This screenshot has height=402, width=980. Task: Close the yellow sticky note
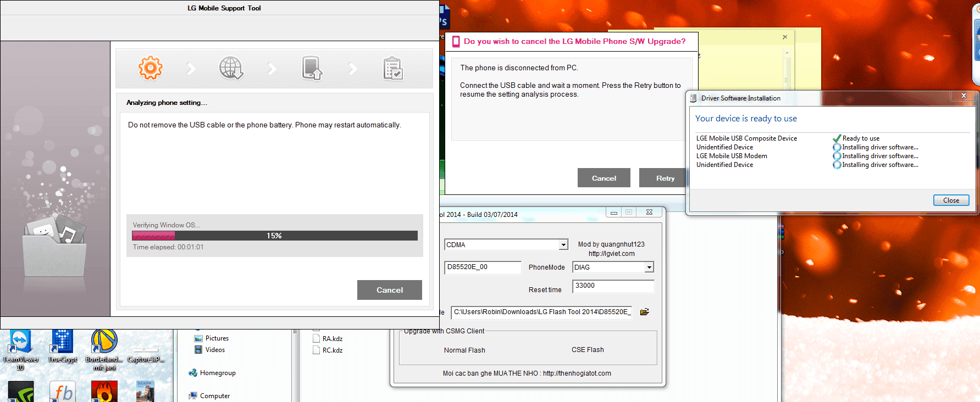pyautogui.click(x=785, y=37)
